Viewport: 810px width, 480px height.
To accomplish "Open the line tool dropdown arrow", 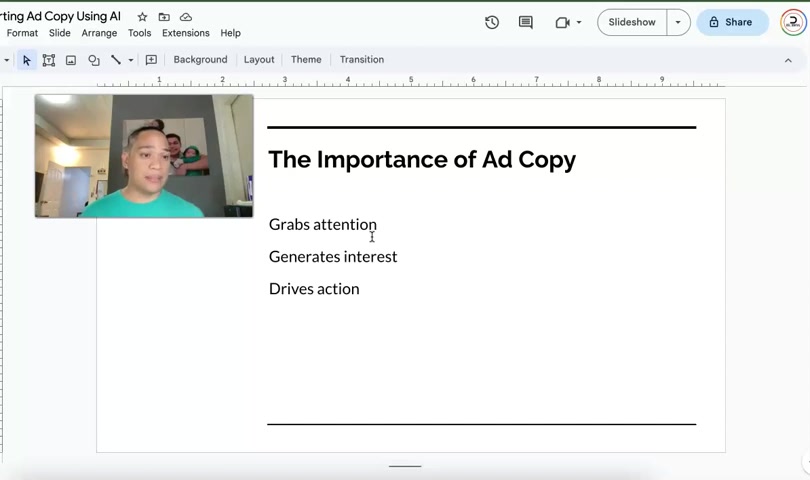I will coord(131,60).
